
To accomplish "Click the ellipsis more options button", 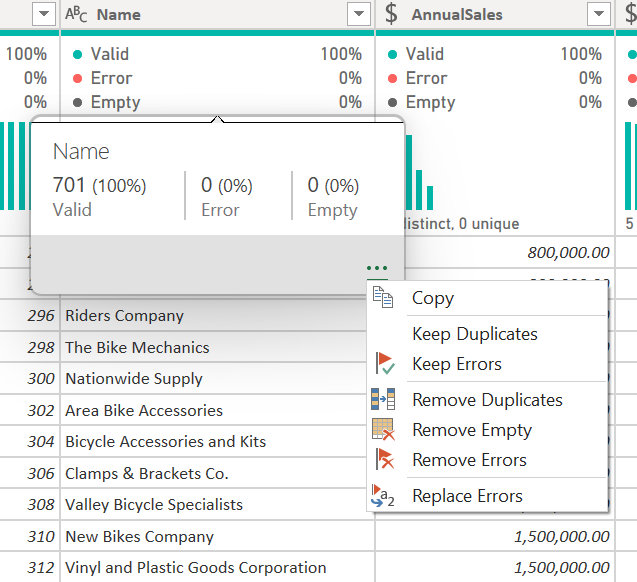I will [x=377, y=268].
